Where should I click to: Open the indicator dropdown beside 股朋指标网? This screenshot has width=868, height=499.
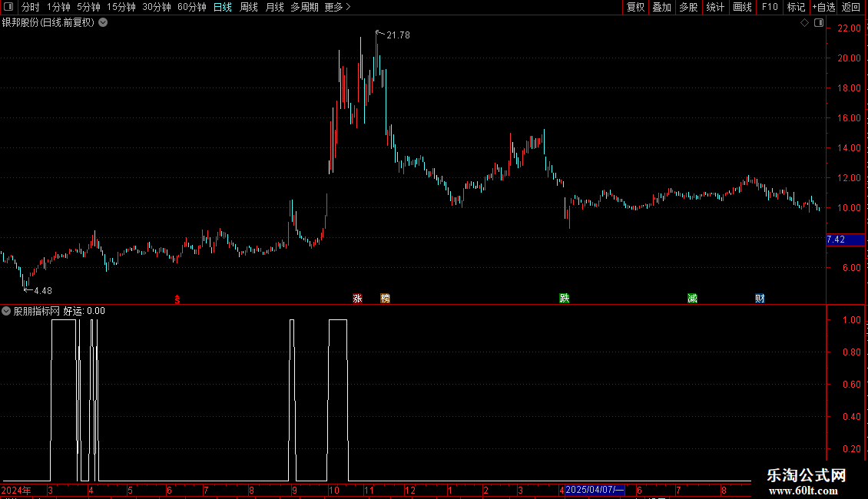(6, 311)
